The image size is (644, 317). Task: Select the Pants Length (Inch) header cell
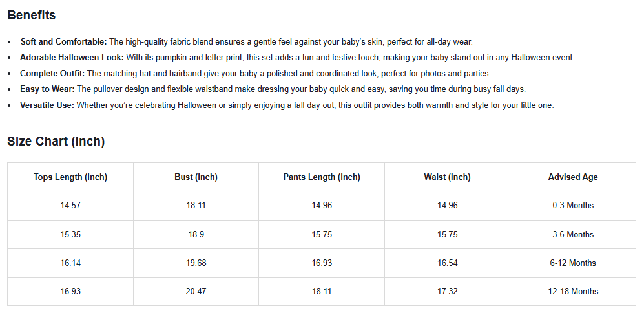click(x=322, y=177)
